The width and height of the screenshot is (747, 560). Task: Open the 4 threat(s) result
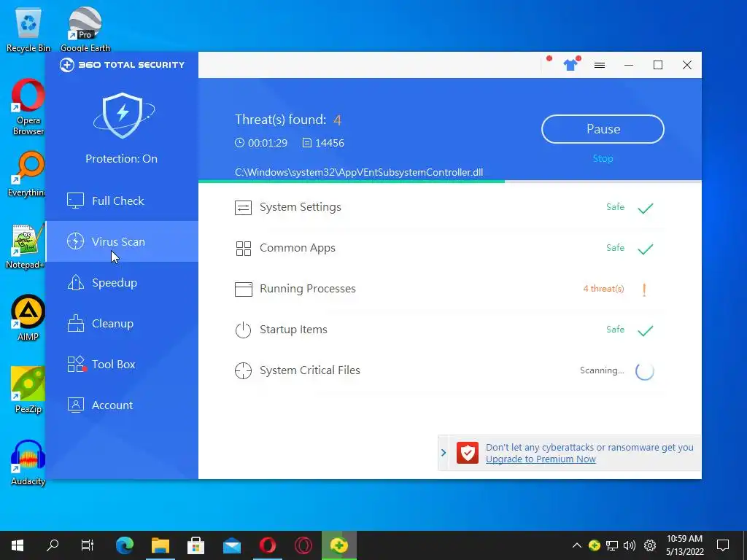[603, 289]
